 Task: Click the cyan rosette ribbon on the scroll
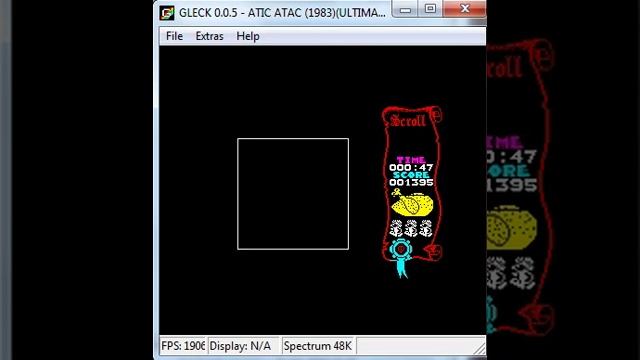point(400,259)
